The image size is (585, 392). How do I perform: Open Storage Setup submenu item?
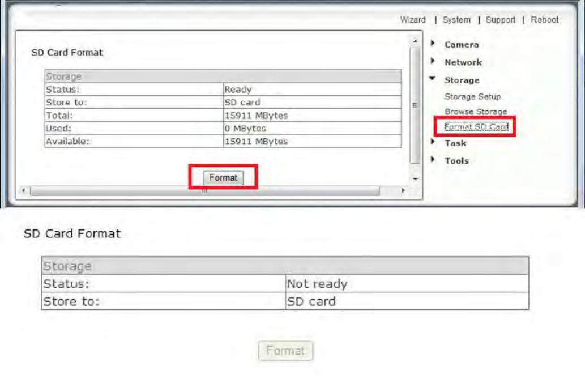click(x=472, y=97)
